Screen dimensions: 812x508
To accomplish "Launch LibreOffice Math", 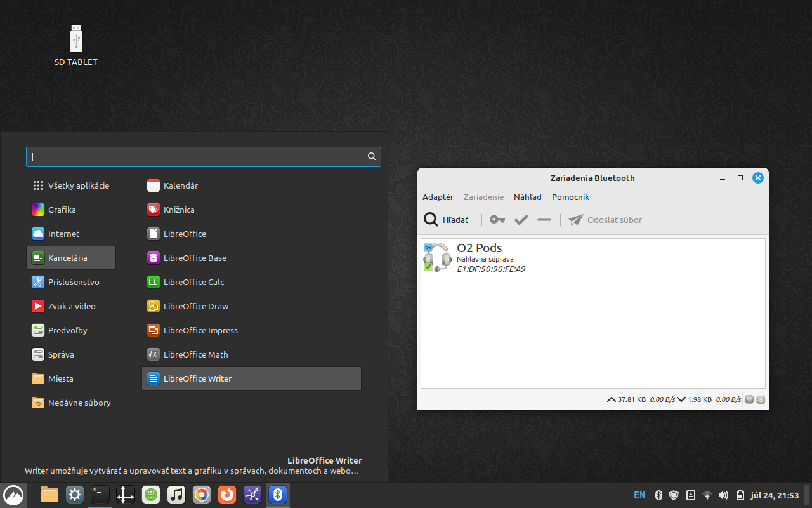I will pos(251,354).
